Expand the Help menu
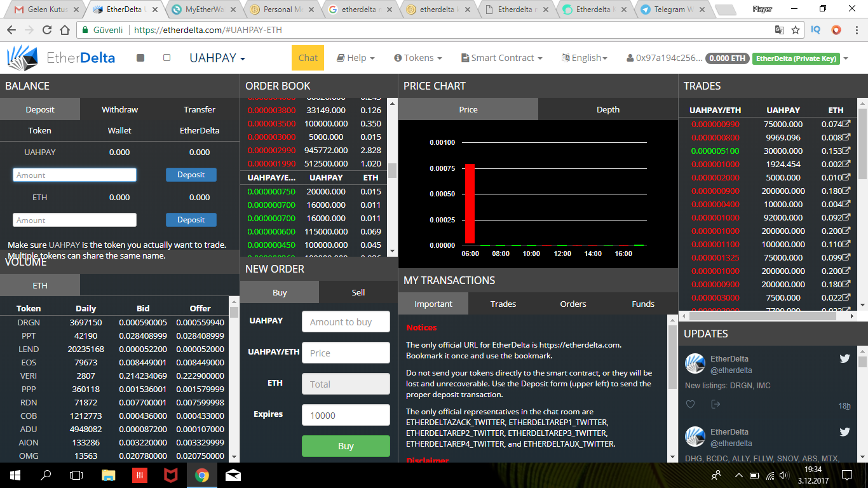This screenshot has height=488, width=868. (x=355, y=58)
